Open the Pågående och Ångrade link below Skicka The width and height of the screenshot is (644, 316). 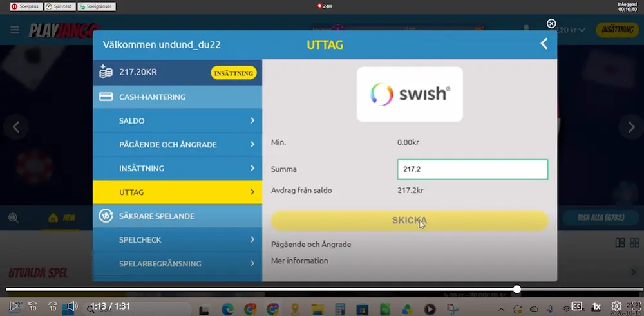(x=311, y=245)
